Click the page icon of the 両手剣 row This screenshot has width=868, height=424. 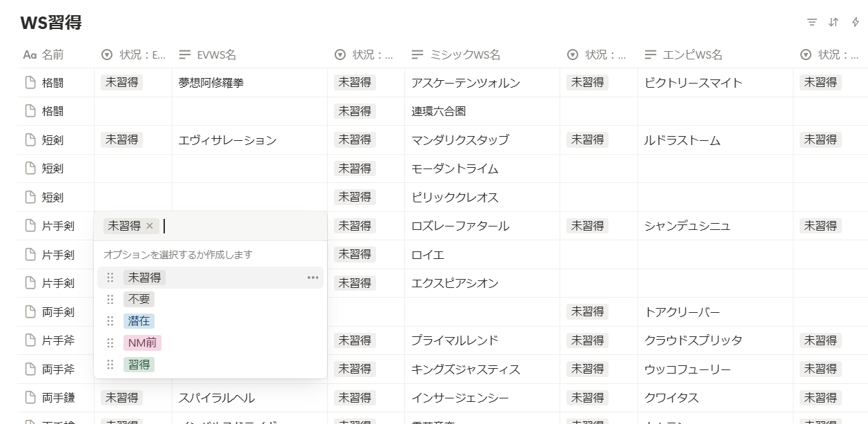point(30,312)
